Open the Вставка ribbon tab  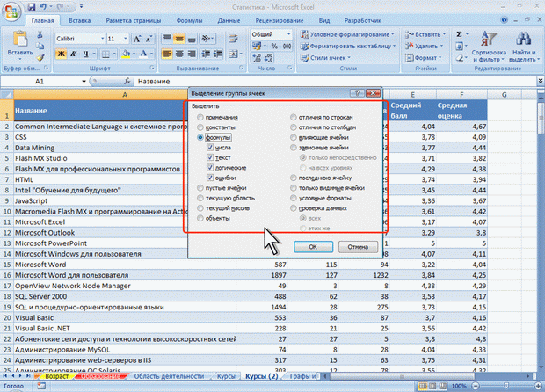click(80, 20)
